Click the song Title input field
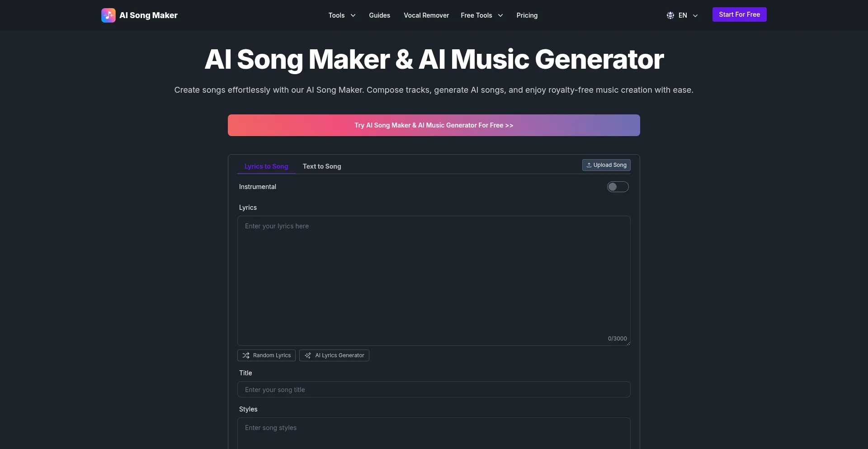 [x=434, y=389]
